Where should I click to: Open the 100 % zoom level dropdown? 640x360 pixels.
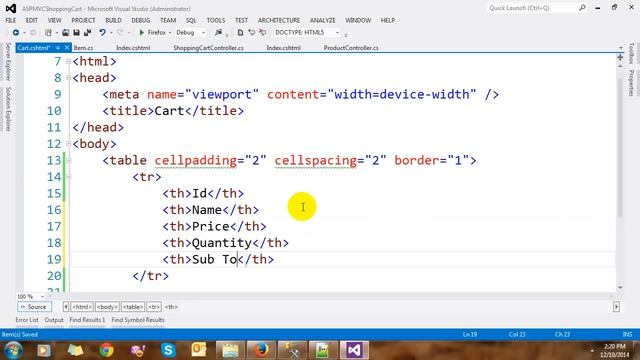pos(42,297)
